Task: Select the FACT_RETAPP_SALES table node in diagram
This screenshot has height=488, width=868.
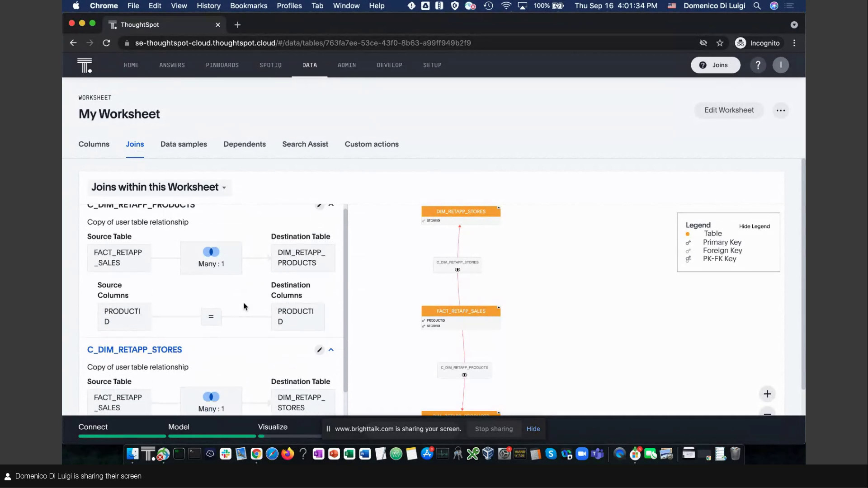Action: (x=461, y=311)
